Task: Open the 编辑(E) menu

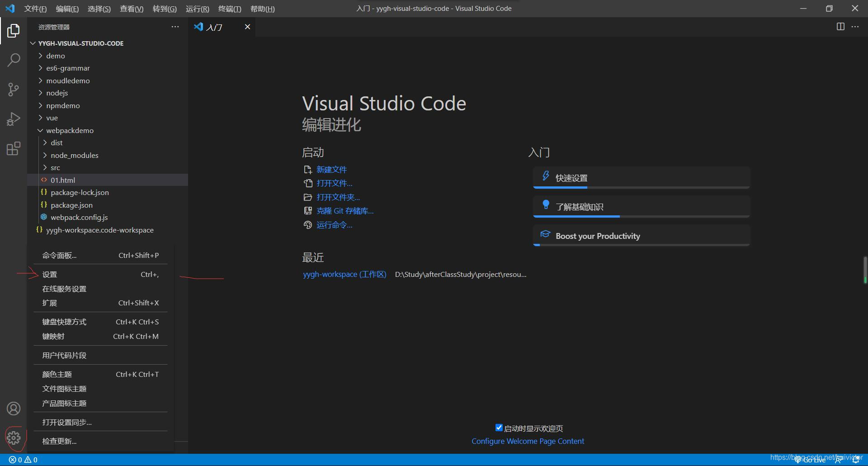Action: [67, 9]
